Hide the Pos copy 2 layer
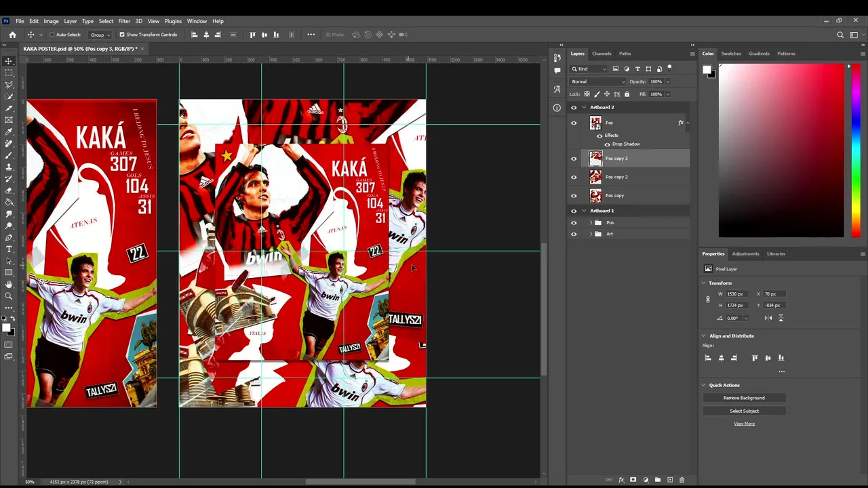 pos(574,177)
